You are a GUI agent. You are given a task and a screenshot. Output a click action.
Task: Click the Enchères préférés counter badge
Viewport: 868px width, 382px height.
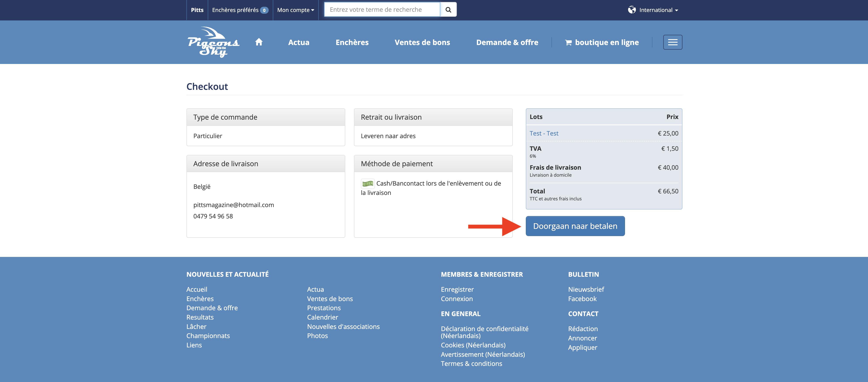tap(264, 10)
